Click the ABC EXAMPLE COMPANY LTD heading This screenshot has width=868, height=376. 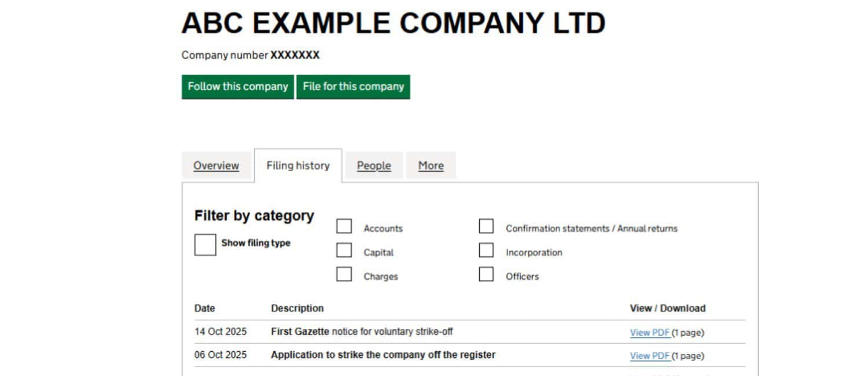[x=393, y=23]
